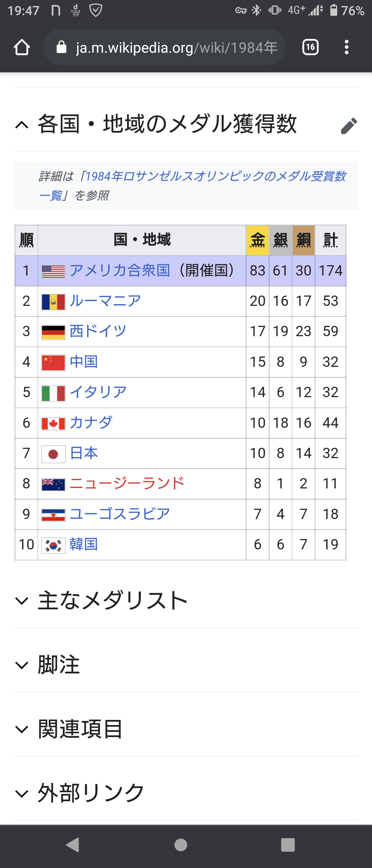Open the 1984年ロサンゼルスオリンピックのメダル受賞数一覧 link
The width and height of the screenshot is (372, 868).
point(214,176)
